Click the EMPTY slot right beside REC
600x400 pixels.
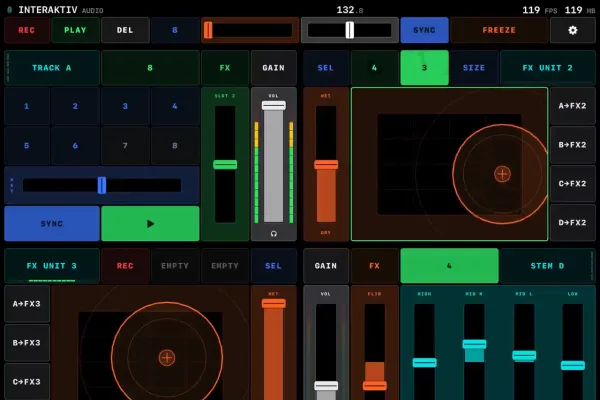[x=175, y=266]
